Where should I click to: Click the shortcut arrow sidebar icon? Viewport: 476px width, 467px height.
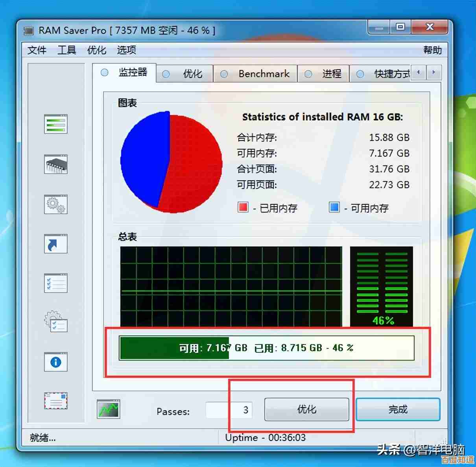pos(55,244)
